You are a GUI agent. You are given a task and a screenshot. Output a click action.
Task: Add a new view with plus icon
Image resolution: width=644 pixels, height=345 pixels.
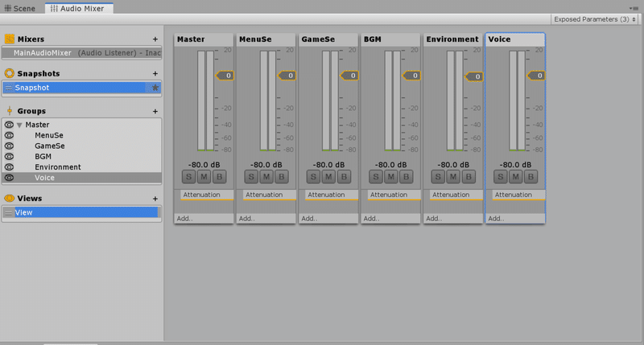pos(155,199)
